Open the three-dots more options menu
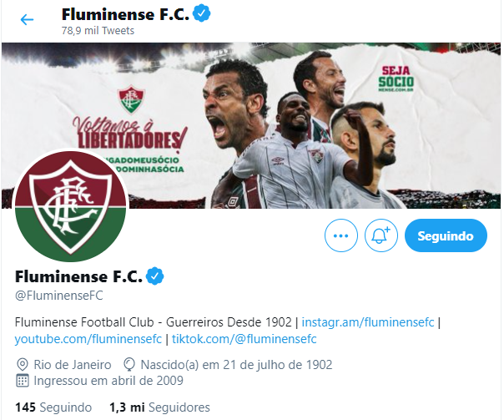The width and height of the screenshot is (504, 420). [x=341, y=235]
